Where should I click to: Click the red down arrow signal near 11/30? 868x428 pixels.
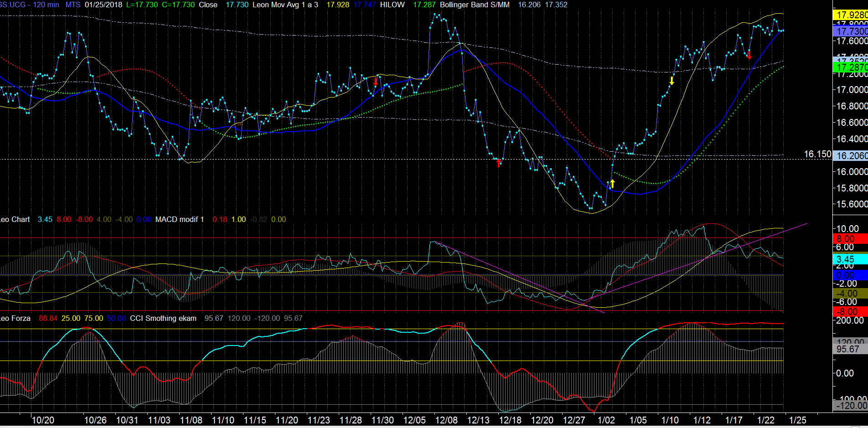pos(375,82)
